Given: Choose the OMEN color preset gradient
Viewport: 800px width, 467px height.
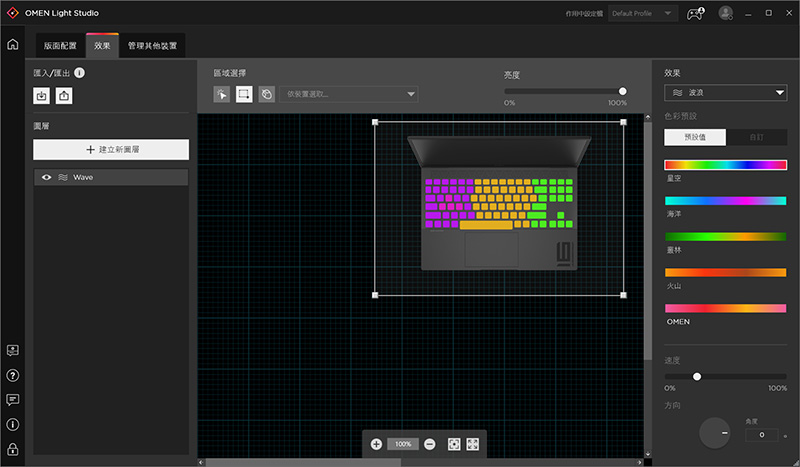Looking at the screenshot, I should click(x=726, y=308).
